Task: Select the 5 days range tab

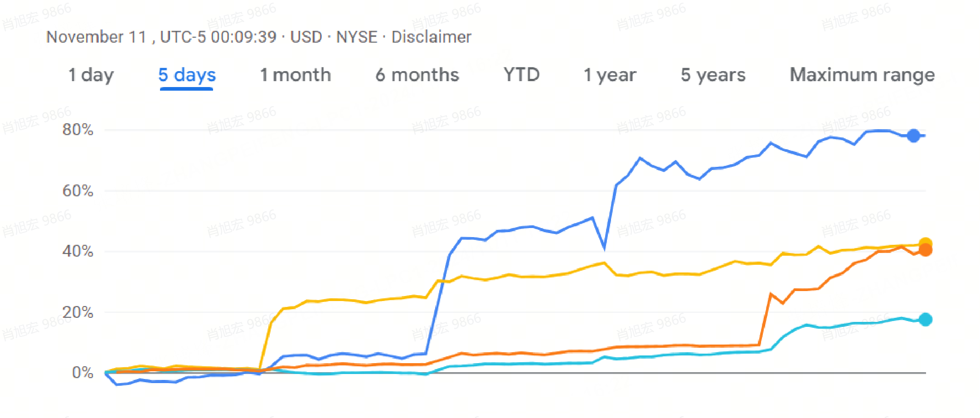Action: (187, 75)
